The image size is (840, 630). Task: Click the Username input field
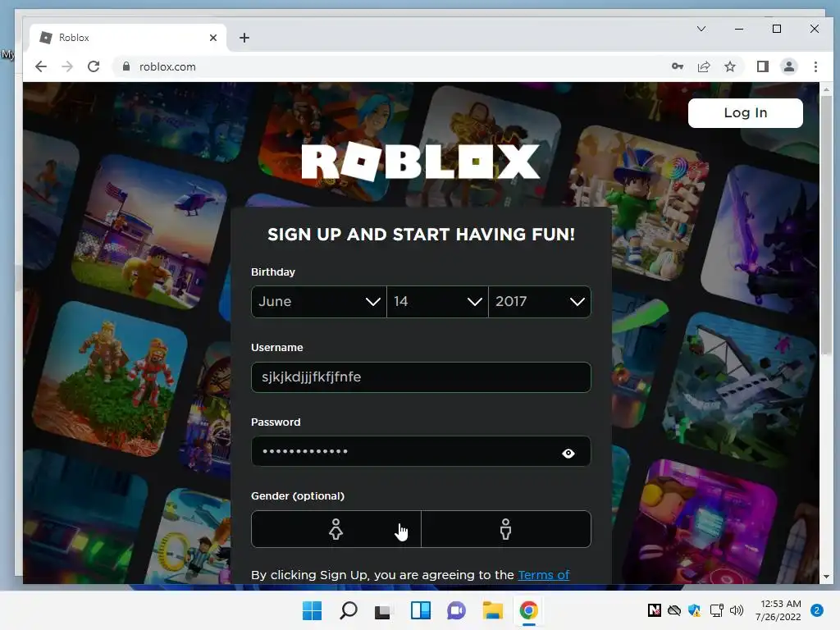pos(421,377)
